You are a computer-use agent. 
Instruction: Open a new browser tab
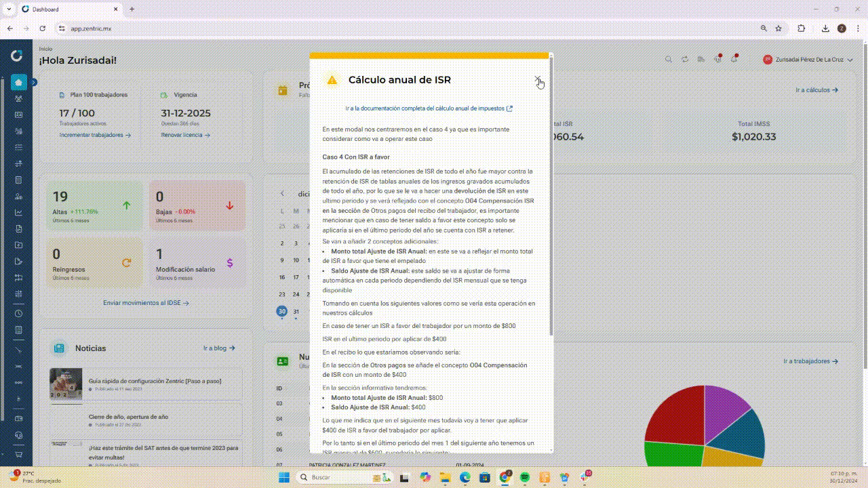[132, 9]
